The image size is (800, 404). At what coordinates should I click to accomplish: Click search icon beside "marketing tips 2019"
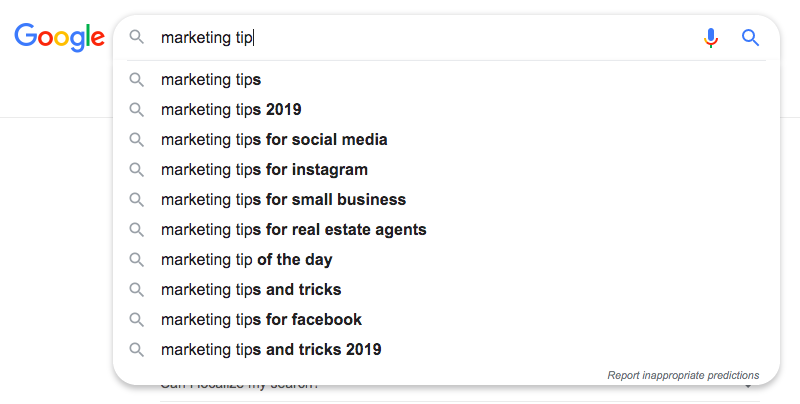coord(137,110)
